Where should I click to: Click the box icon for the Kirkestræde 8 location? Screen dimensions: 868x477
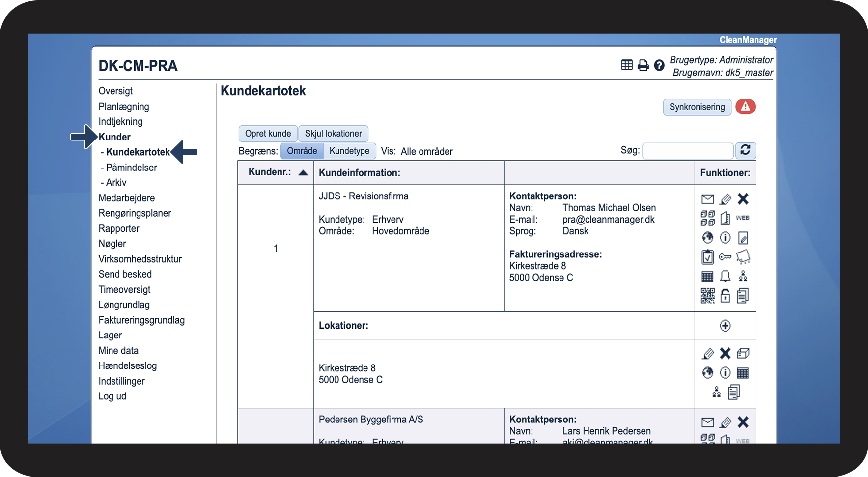[x=743, y=353]
